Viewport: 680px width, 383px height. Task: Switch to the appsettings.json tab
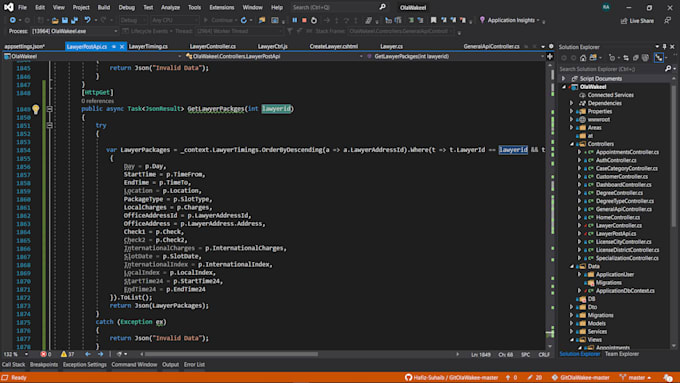click(x=25, y=46)
